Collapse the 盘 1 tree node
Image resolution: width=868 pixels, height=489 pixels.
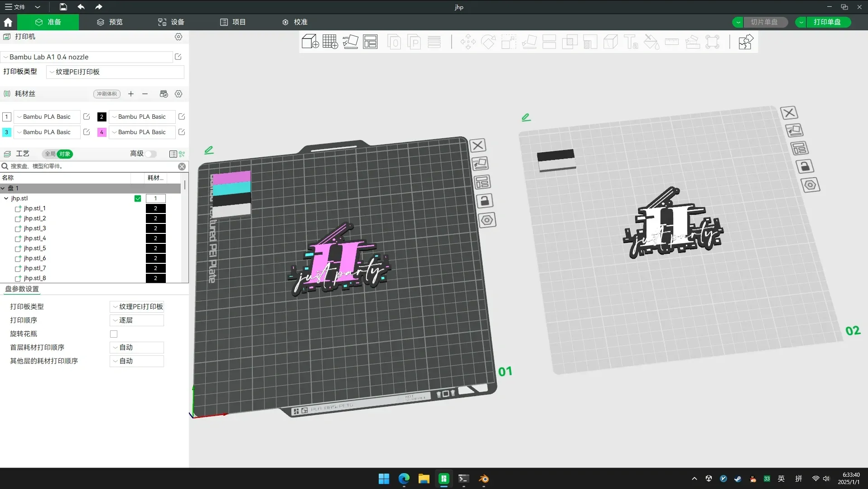(x=3, y=188)
